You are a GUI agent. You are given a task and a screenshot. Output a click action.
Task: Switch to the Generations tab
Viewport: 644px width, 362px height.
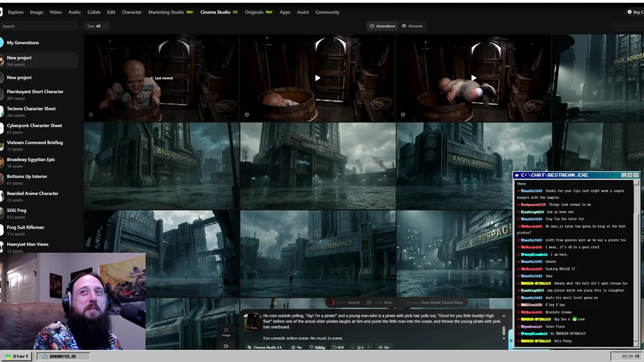coord(382,26)
